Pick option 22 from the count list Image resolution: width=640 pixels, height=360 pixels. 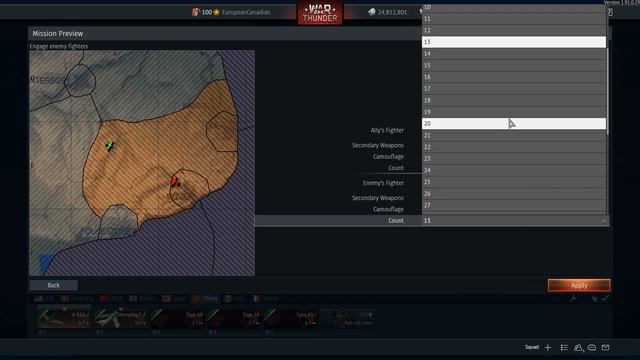[513, 147]
